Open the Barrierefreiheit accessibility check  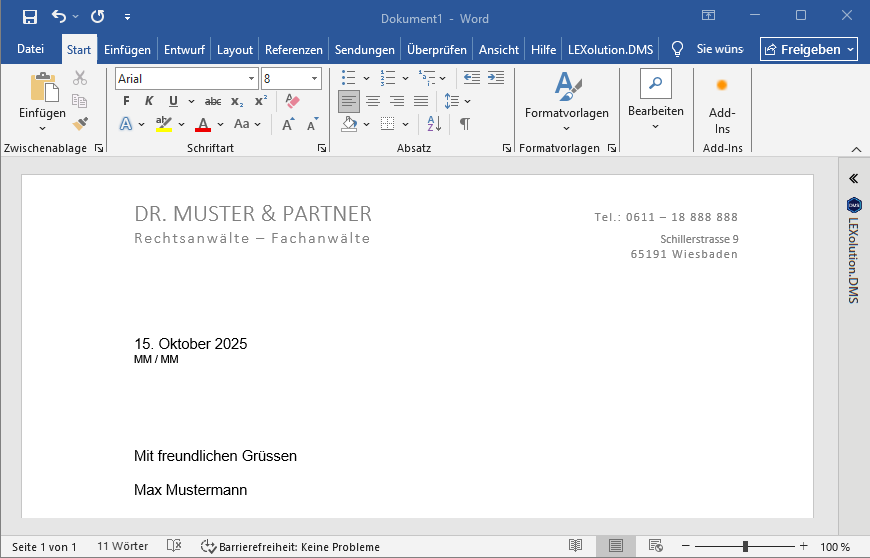[x=290, y=547]
